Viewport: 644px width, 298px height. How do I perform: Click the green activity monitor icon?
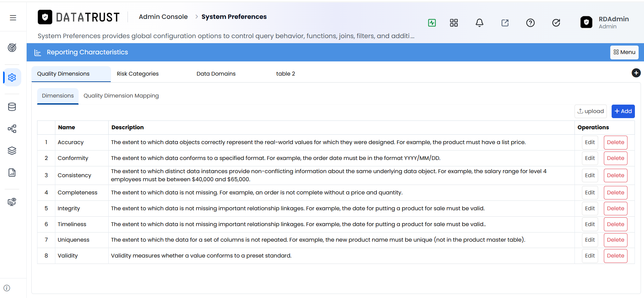click(x=432, y=23)
